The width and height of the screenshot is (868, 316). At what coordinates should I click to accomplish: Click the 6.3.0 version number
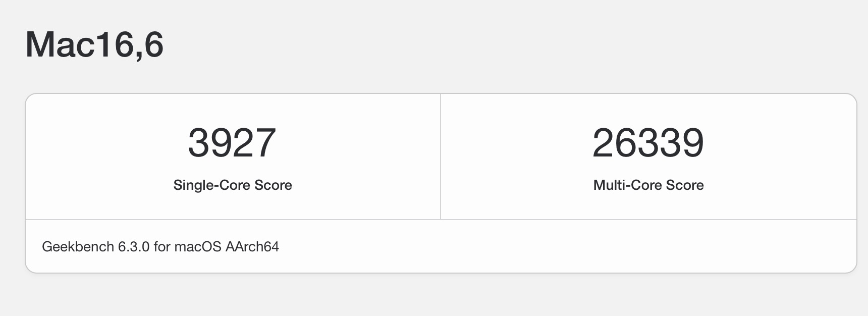click(x=134, y=247)
